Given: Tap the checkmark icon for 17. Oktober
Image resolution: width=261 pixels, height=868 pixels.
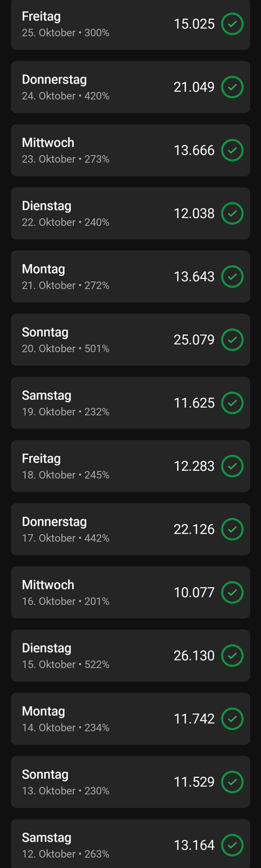Looking at the screenshot, I should tap(232, 529).
